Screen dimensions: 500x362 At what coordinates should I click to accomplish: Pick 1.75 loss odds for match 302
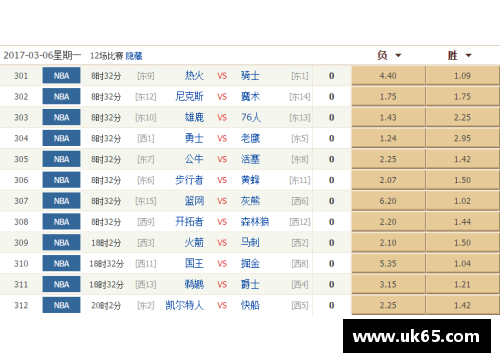point(388,97)
